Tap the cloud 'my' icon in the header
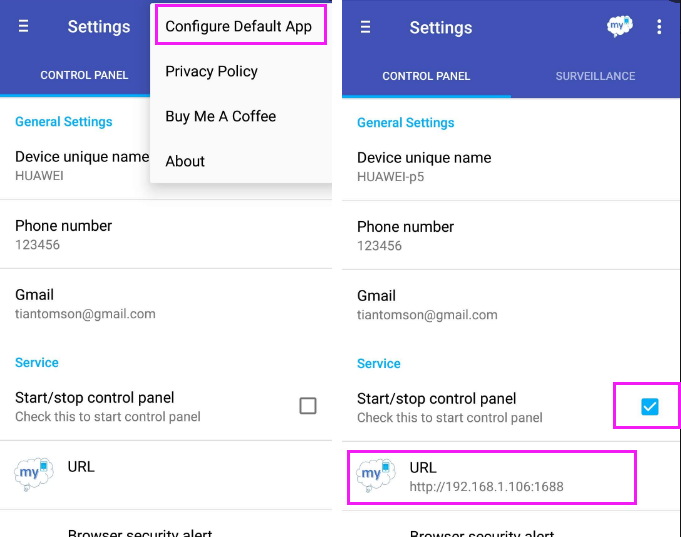 coord(620,27)
